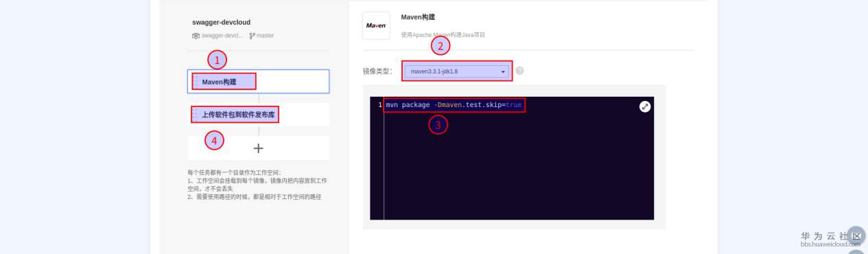
Task: Click the Maven logo thumbnail
Action: [x=376, y=25]
